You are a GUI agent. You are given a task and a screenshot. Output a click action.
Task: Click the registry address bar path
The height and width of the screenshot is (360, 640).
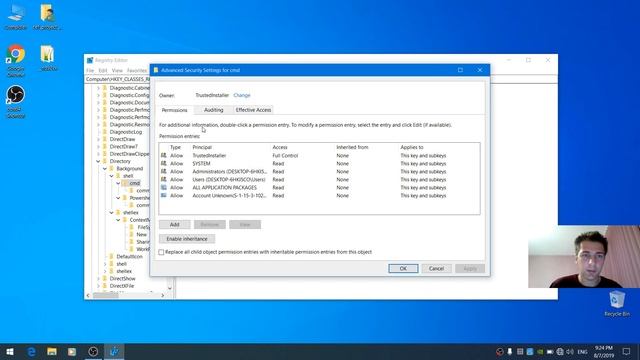[118, 79]
